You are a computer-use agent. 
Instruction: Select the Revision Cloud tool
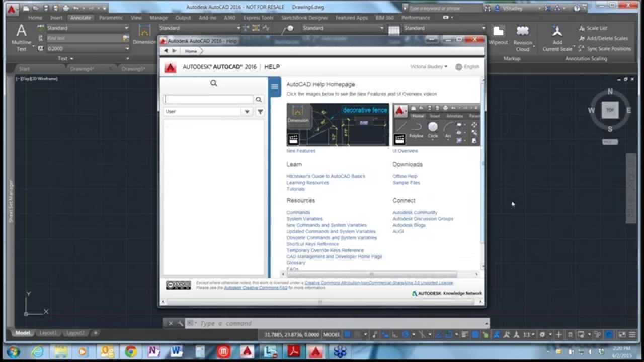pyautogui.click(x=523, y=38)
